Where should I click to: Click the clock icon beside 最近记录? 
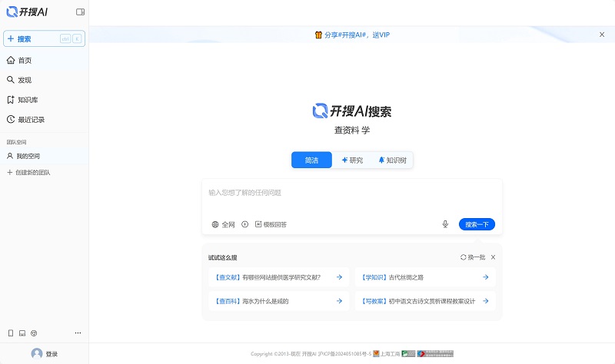[11, 119]
